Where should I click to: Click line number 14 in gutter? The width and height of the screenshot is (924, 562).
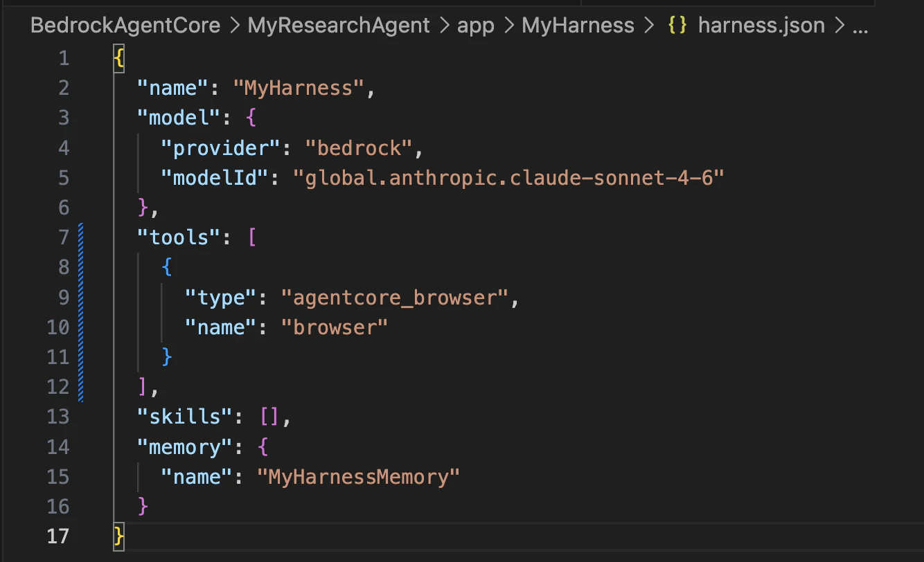[58, 446]
